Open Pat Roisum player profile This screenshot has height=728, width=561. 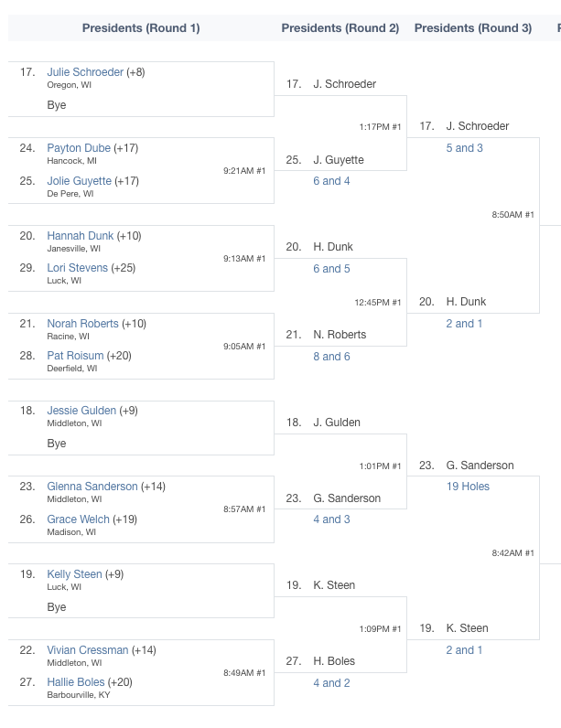[x=75, y=356]
